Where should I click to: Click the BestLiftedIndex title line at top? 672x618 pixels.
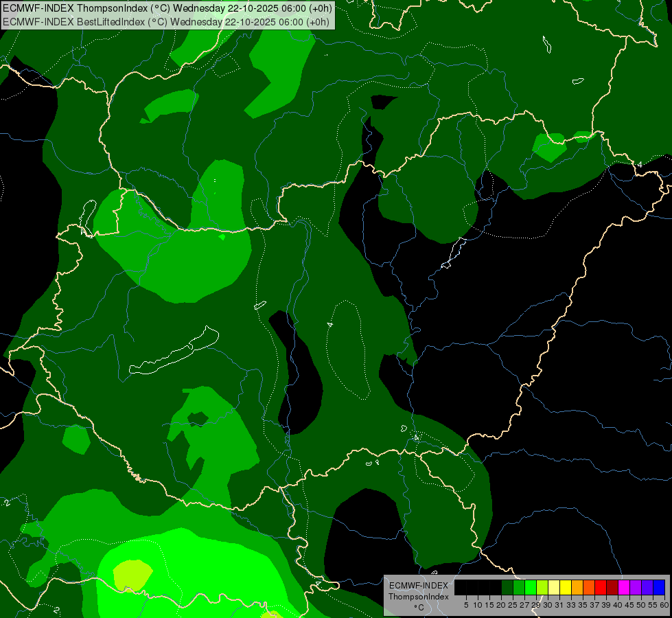pos(166,22)
